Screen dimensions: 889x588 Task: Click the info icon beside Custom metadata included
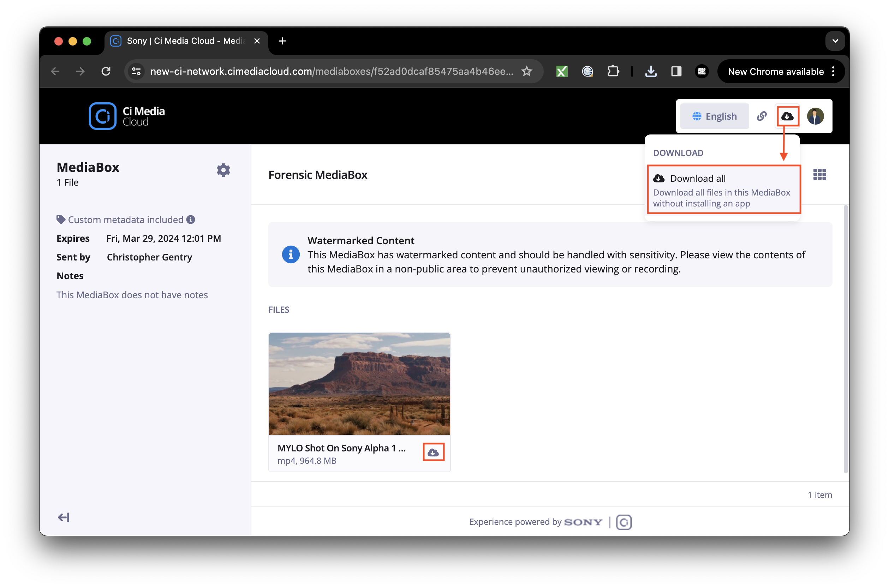point(191,220)
